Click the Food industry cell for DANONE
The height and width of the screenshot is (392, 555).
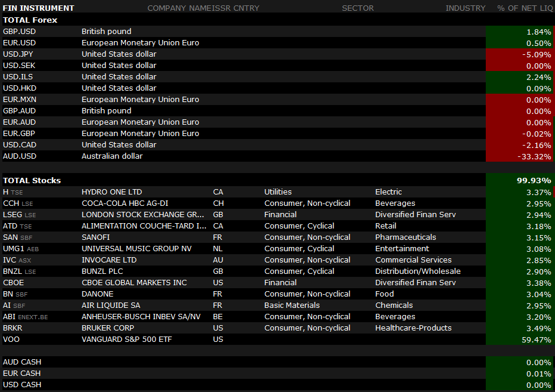pos(384,294)
